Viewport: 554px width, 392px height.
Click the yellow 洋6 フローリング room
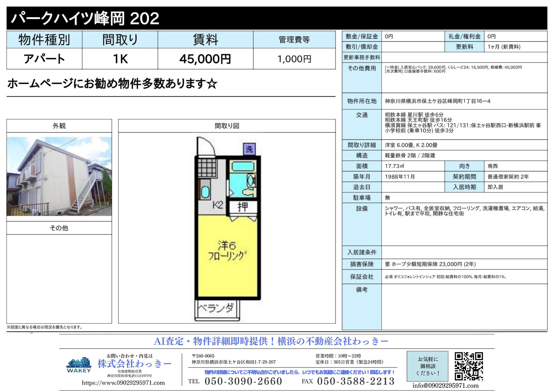click(x=228, y=256)
